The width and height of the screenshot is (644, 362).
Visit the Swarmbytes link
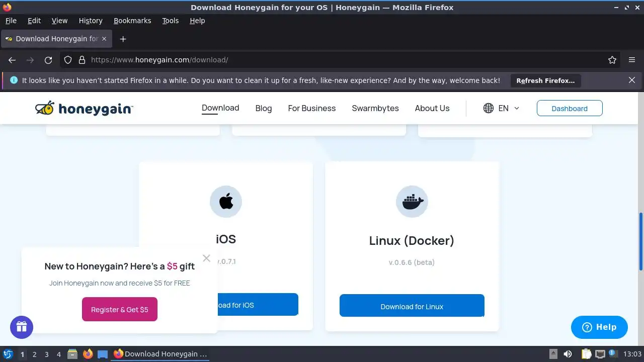[x=375, y=108]
